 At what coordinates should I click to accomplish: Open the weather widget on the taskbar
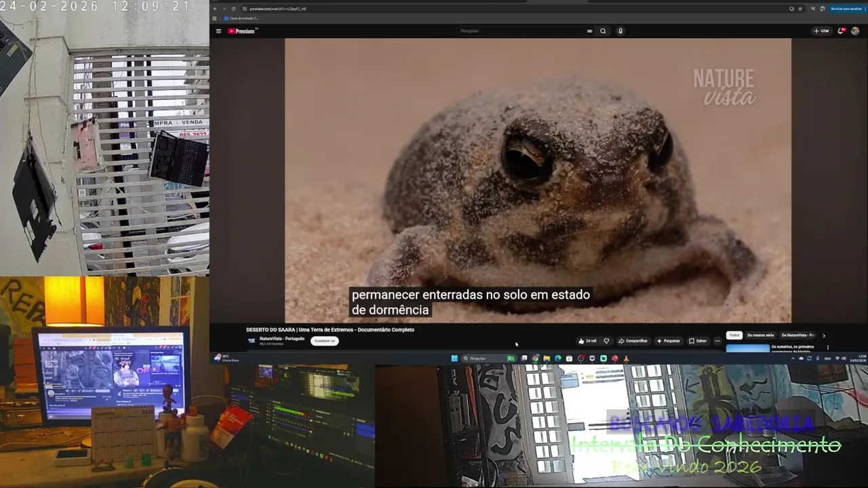(x=226, y=358)
